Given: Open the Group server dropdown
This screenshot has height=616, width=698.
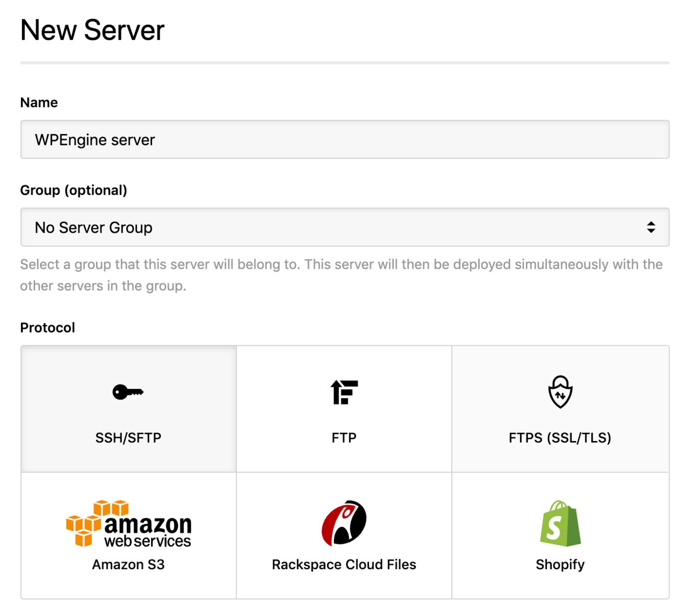Looking at the screenshot, I should pyautogui.click(x=345, y=227).
